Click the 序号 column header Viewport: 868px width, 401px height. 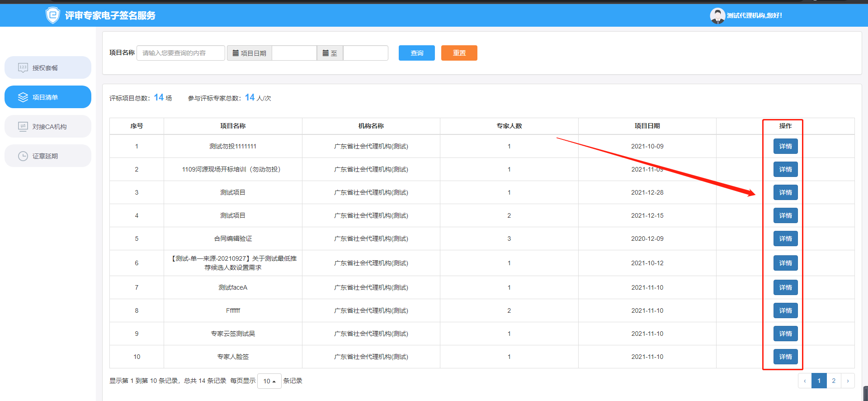point(137,126)
